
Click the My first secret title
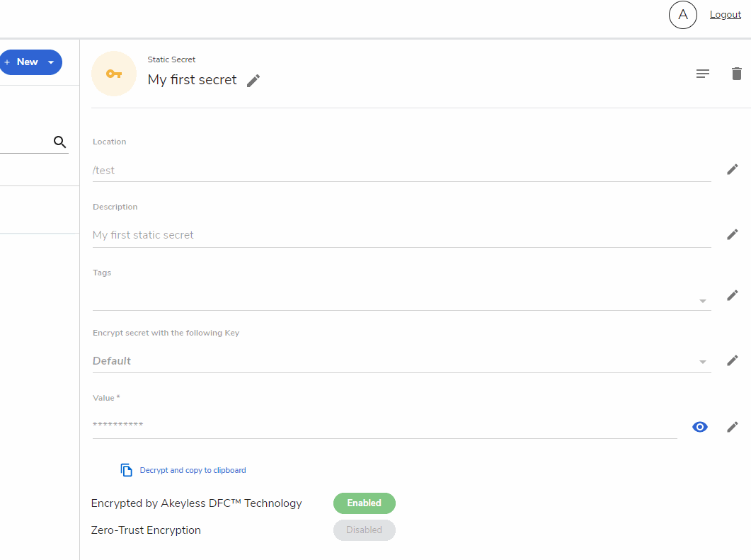click(192, 79)
